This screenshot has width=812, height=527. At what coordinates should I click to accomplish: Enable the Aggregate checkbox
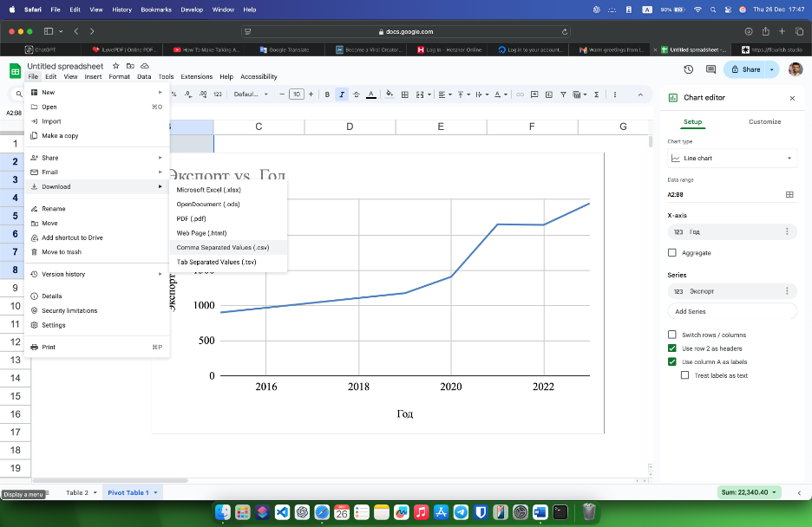672,253
